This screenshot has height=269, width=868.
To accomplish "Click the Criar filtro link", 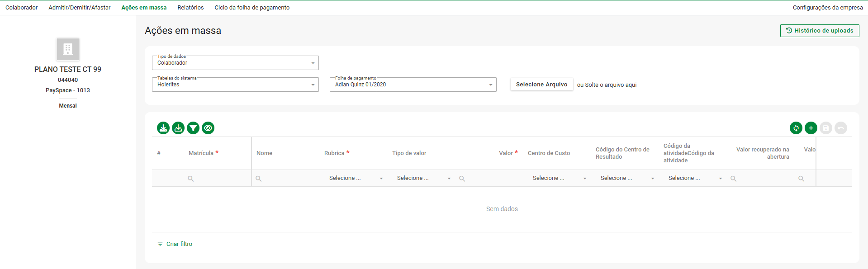I will point(179,244).
